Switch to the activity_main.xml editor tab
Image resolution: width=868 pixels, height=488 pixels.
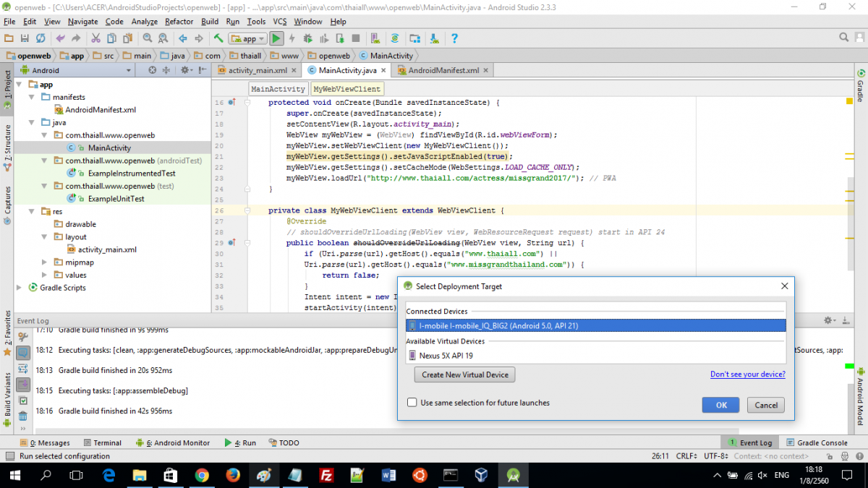pyautogui.click(x=257, y=70)
